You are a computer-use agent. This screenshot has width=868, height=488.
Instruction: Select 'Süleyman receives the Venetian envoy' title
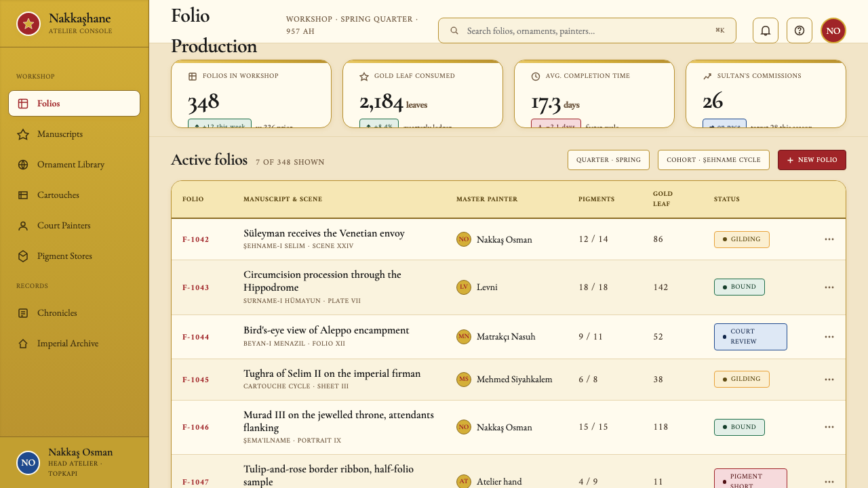click(x=324, y=233)
